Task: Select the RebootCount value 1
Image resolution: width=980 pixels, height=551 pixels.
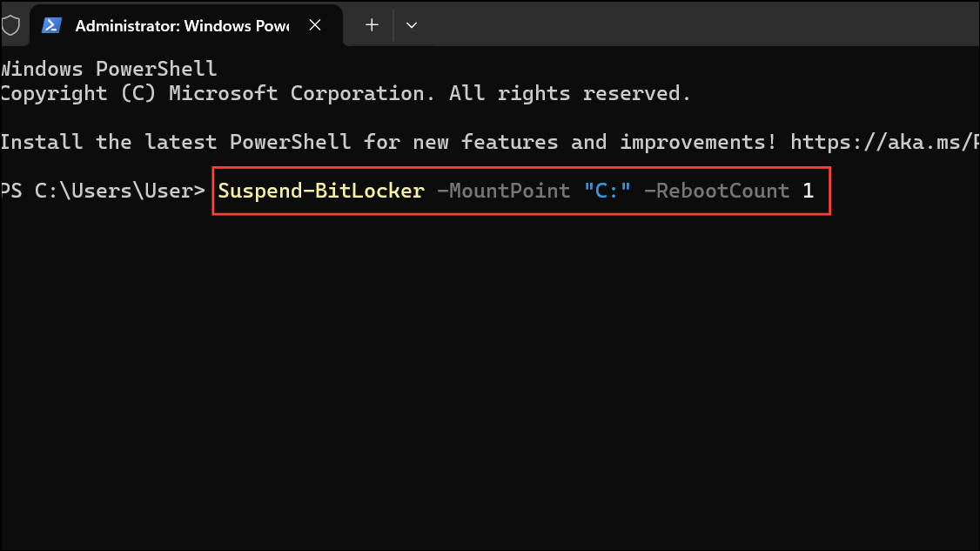Action: point(808,191)
